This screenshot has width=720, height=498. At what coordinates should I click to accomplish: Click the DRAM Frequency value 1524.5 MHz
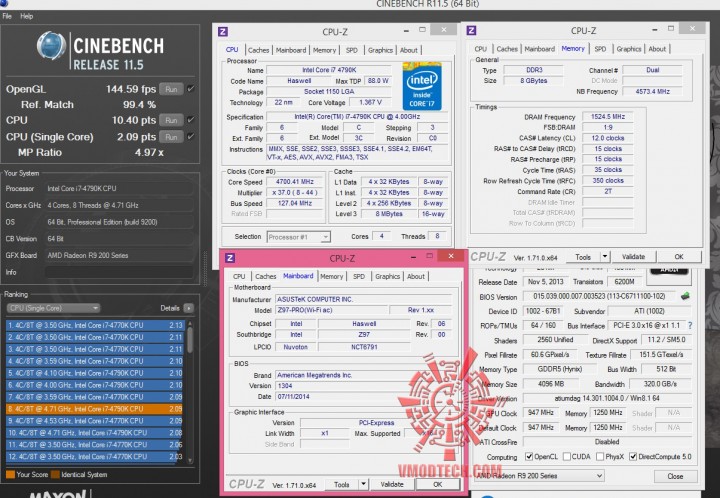click(608, 117)
